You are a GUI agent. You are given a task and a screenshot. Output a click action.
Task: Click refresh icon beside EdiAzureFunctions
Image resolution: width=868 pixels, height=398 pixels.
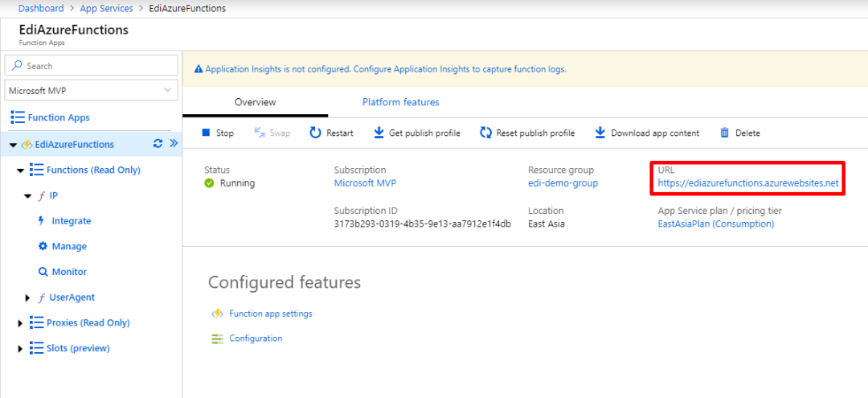coord(158,144)
